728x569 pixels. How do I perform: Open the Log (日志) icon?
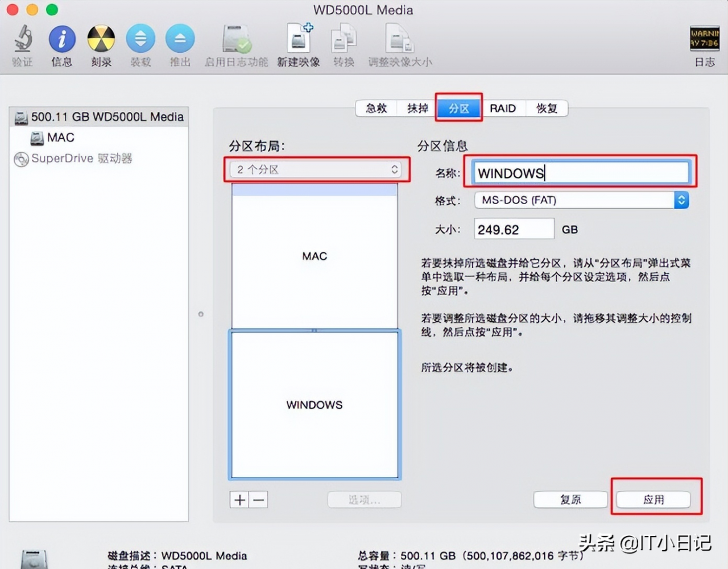(704, 39)
